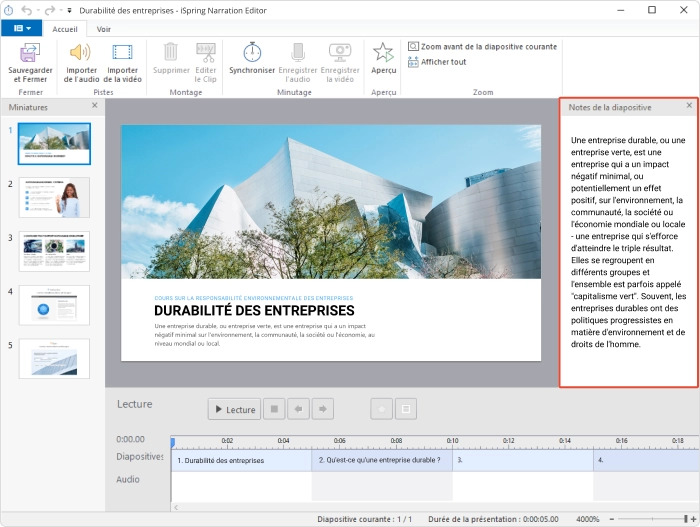The image size is (700, 527).
Task: Click Durée de la présentation status text
Action: point(493,519)
